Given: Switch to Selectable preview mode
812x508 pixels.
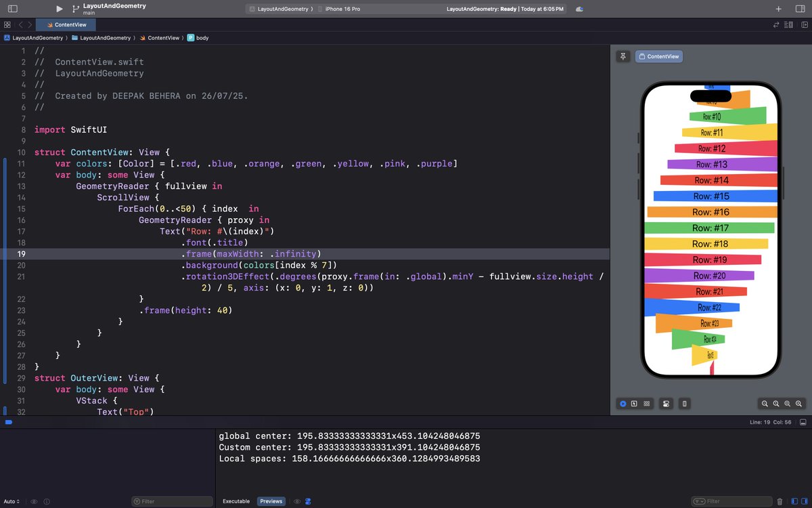Looking at the screenshot, I should pos(634,404).
